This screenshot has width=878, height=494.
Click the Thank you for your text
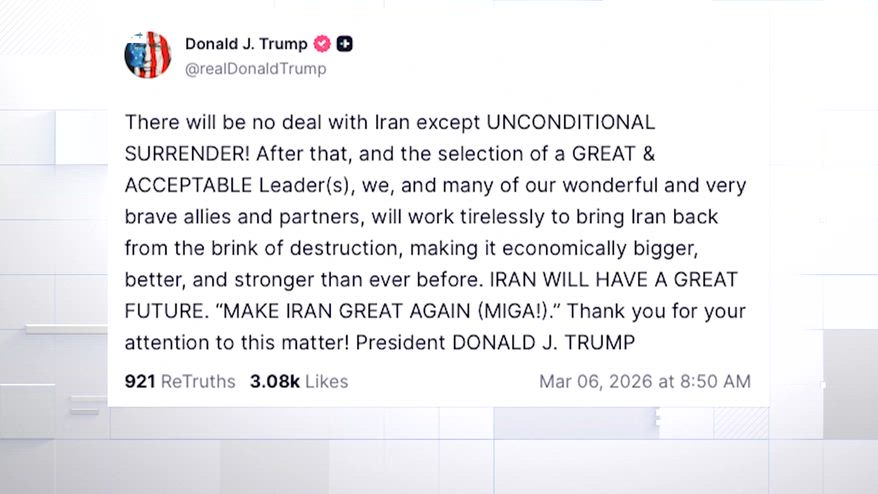tap(662, 311)
